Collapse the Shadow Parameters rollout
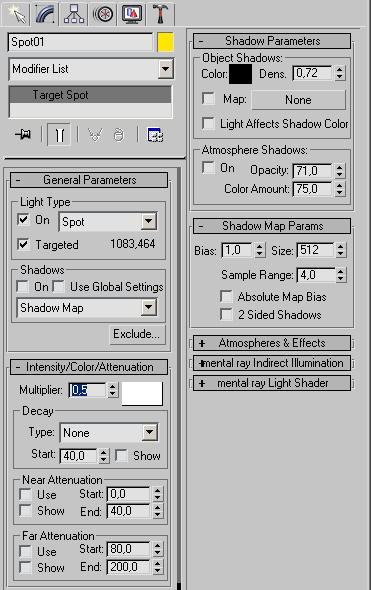This screenshot has height=590, width=371. 272,41
